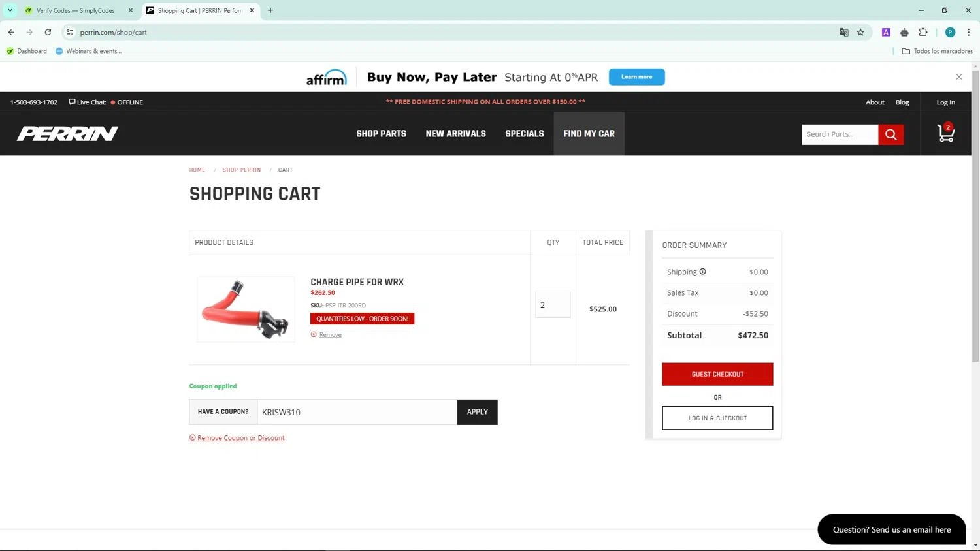
Task: Click the coupon code input field
Action: tap(357, 412)
